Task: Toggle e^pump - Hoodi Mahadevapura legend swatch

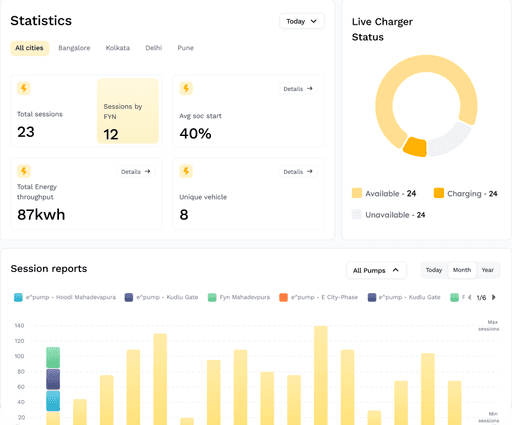Action: 18,297
